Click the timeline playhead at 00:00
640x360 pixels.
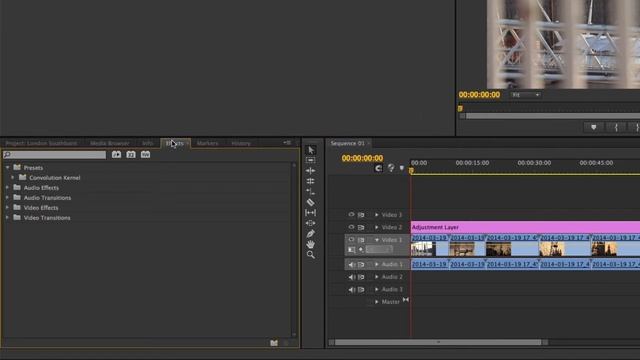411,171
